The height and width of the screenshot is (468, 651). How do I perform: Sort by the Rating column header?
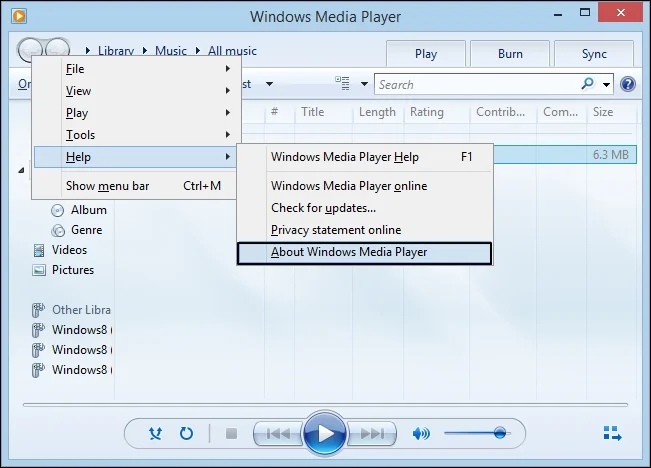tap(436, 112)
